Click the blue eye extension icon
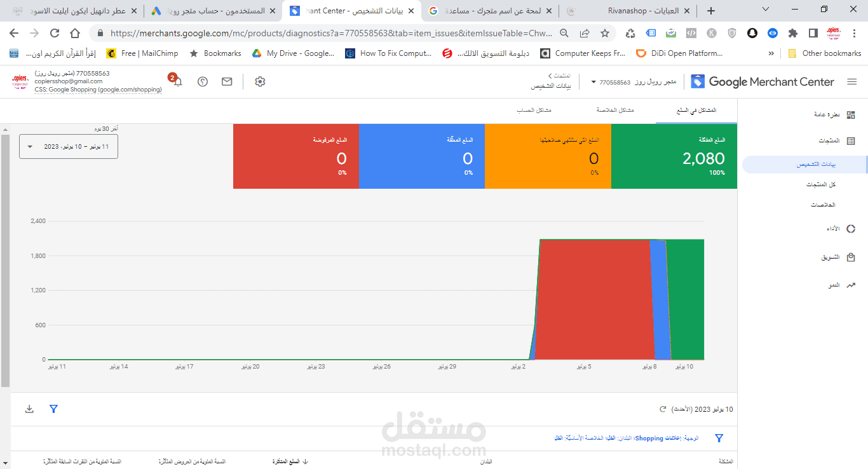The height and width of the screenshot is (469, 868). coord(773,33)
